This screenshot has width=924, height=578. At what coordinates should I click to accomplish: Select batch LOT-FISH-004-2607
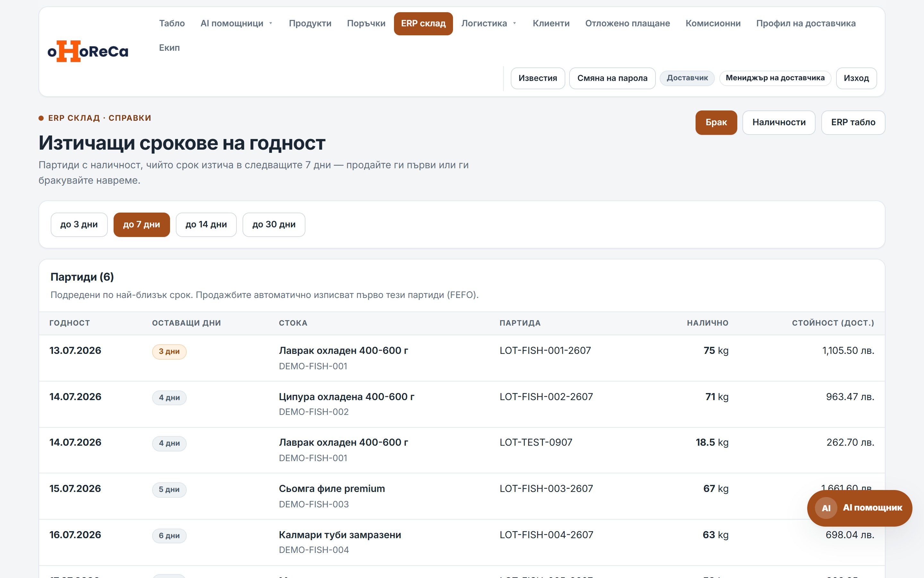click(546, 534)
